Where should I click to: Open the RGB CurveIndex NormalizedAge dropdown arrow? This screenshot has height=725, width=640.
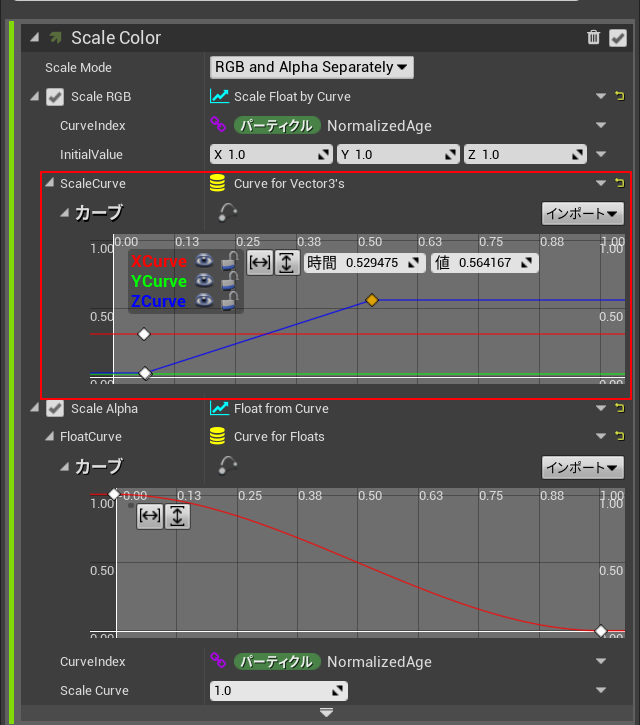[x=601, y=125]
